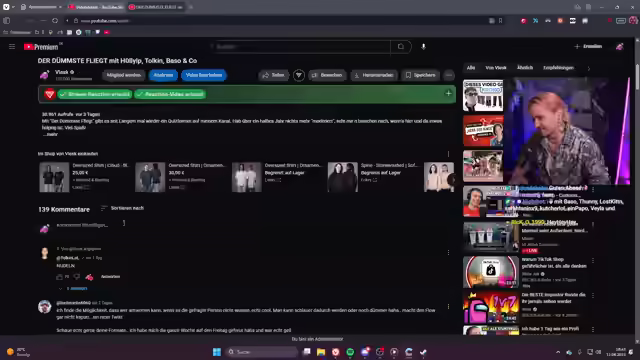
Task: Open the 1v7 Impostor recommended video
Action: coord(491,307)
